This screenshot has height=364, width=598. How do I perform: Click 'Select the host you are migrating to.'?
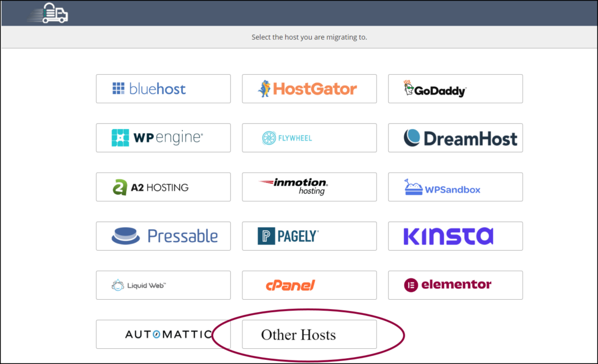pyautogui.click(x=310, y=37)
